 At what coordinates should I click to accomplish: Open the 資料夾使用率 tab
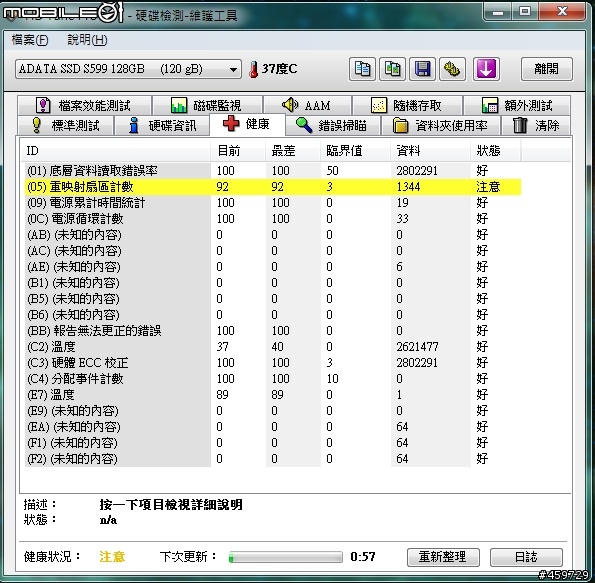click(441, 125)
